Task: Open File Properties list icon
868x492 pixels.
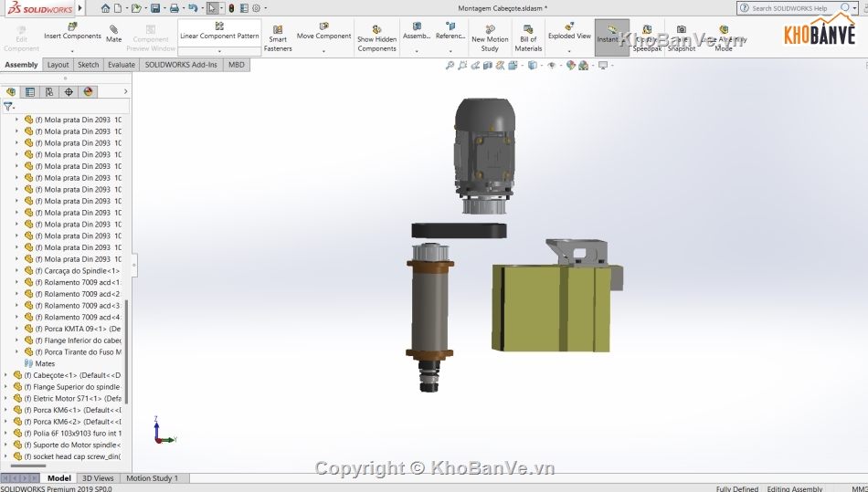Action: [244, 8]
